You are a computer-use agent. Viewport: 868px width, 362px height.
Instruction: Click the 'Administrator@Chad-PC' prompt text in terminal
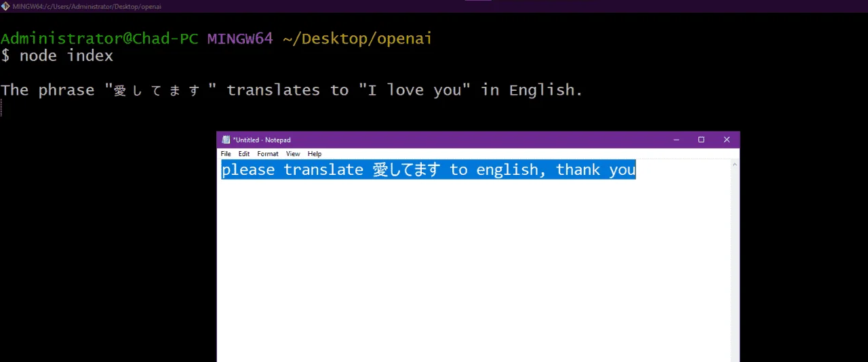click(x=100, y=39)
